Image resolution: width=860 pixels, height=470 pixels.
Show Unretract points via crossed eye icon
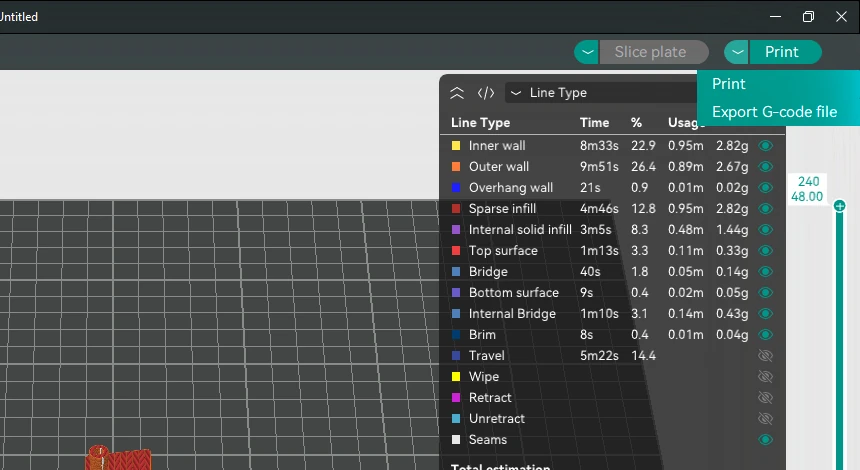(766, 418)
